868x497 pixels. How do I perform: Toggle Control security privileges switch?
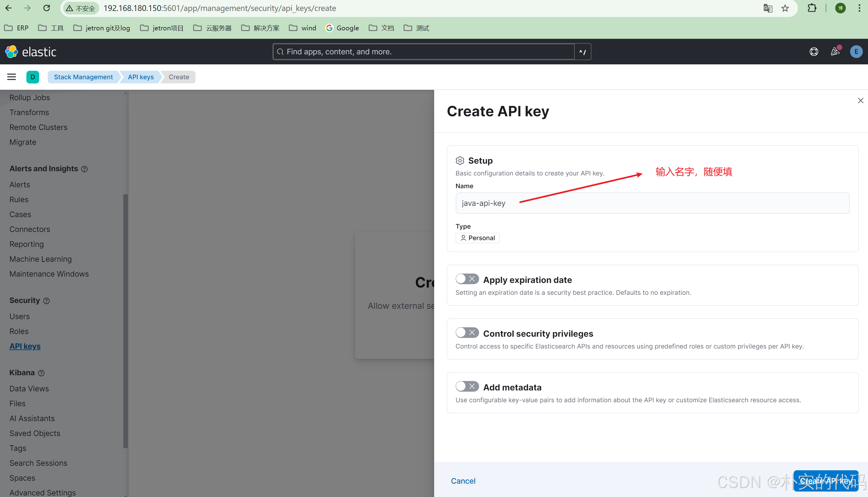467,332
